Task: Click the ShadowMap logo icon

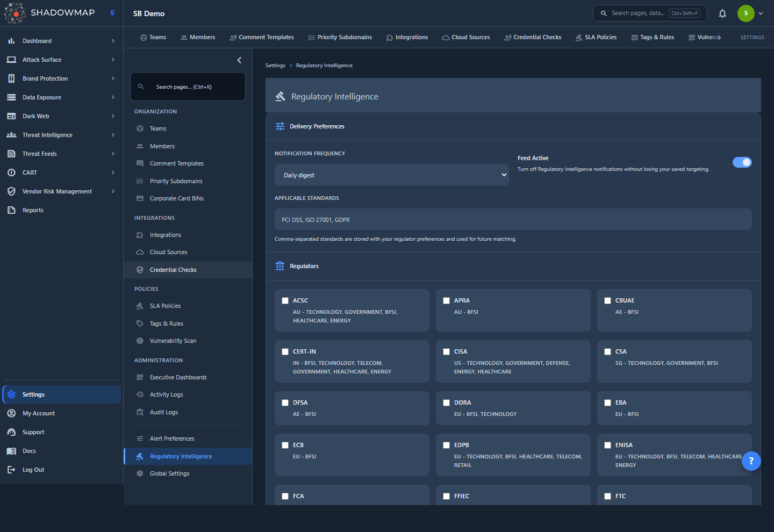Action: click(15, 13)
